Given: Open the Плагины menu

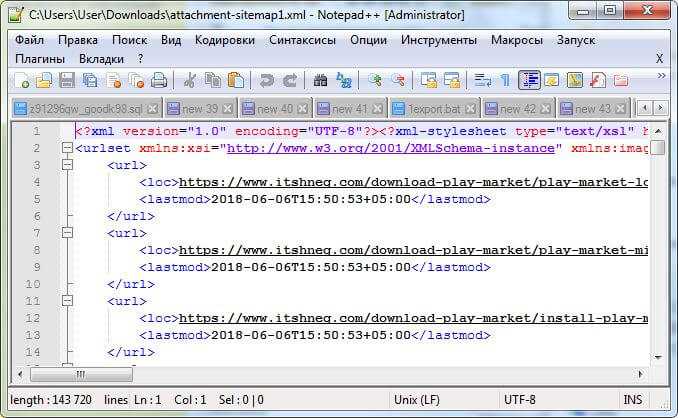Looking at the screenshot, I should point(40,59).
